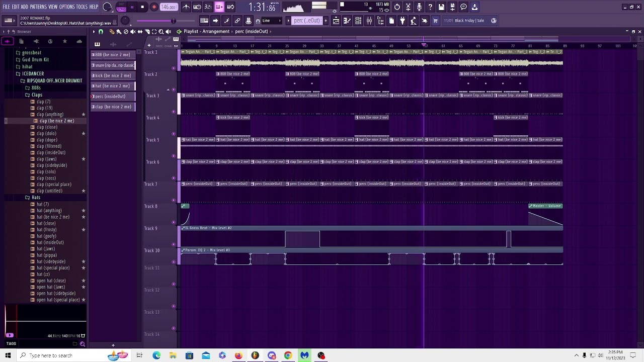The image size is (644, 362).
Task: Open the mixer view icon
Action: pos(369,21)
